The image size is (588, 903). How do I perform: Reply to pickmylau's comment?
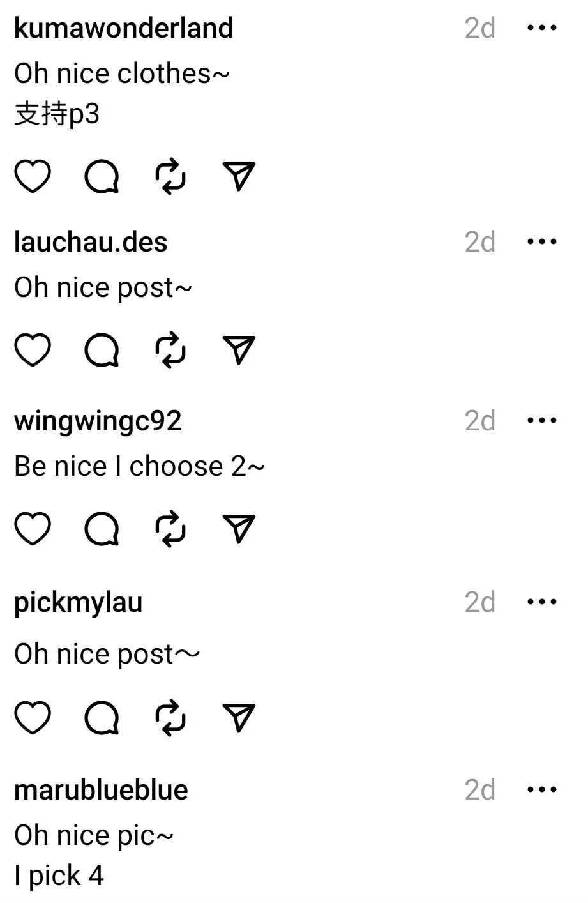pyautogui.click(x=102, y=718)
